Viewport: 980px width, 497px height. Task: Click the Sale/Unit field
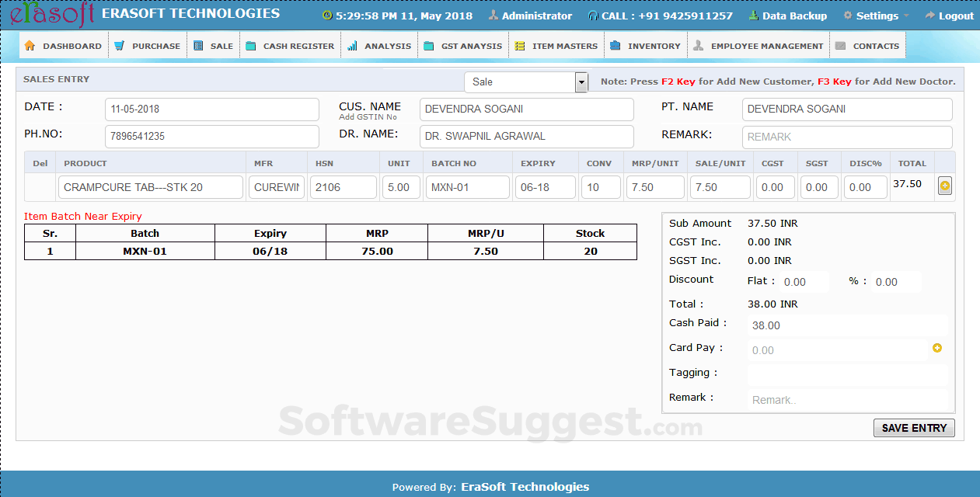tap(720, 187)
